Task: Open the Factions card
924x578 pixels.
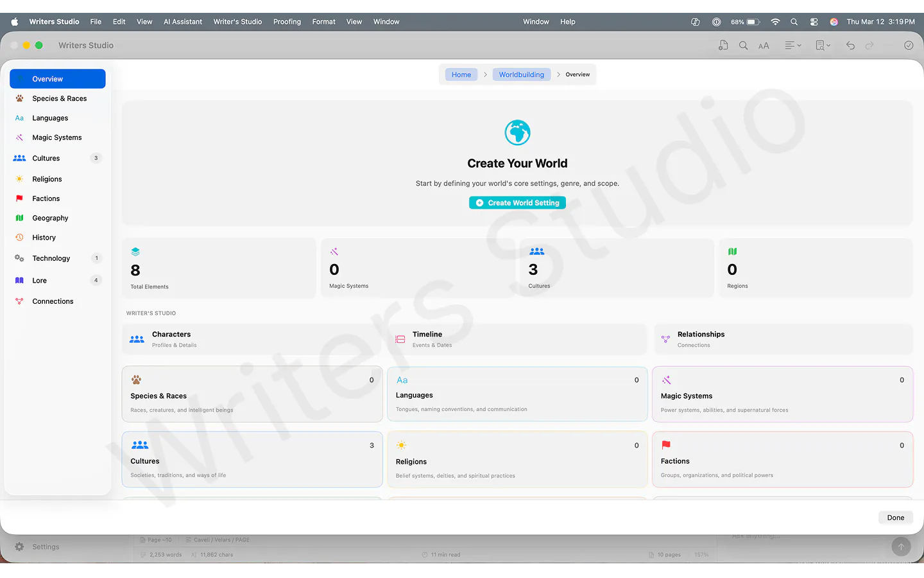Action: (783, 459)
